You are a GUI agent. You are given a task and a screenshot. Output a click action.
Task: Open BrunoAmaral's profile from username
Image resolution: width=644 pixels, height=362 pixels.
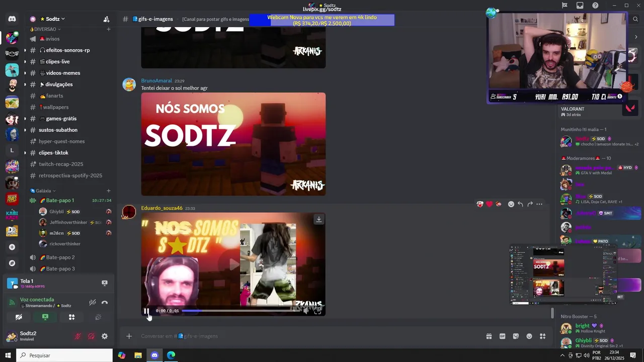click(156, 80)
